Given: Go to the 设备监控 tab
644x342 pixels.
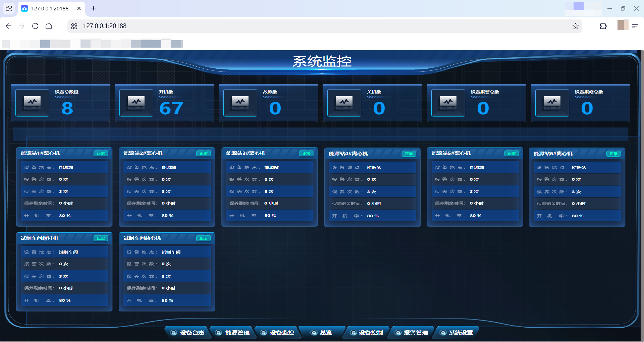Looking at the screenshot, I should pos(278,333).
